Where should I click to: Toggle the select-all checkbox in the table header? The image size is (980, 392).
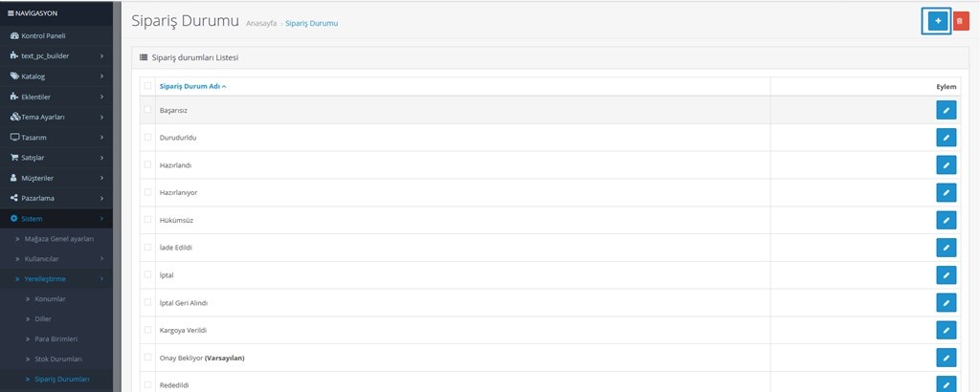[x=147, y=86]
